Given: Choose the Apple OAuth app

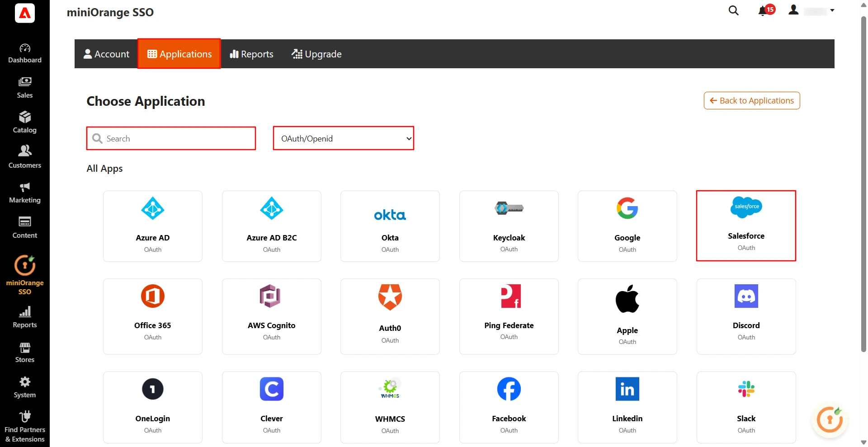Looking at the screenshot, I should pos(627,316).
